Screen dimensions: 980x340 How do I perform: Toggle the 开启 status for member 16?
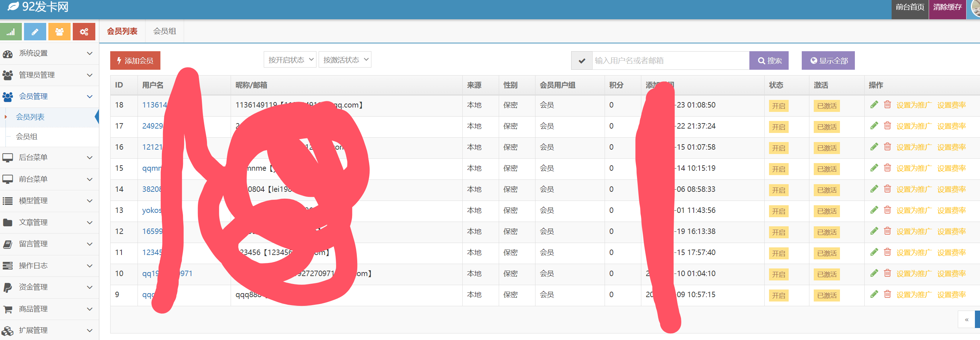tap(778, 148)
